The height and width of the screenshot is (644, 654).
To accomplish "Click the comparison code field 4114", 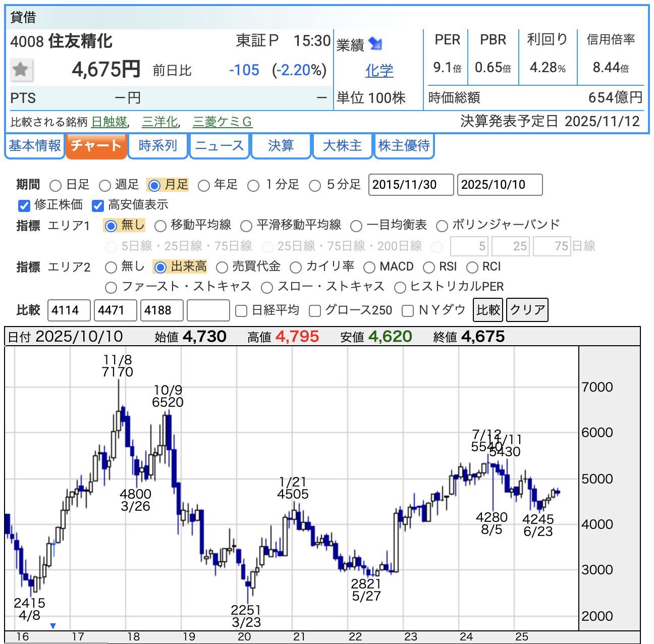I will click(69, 310).
